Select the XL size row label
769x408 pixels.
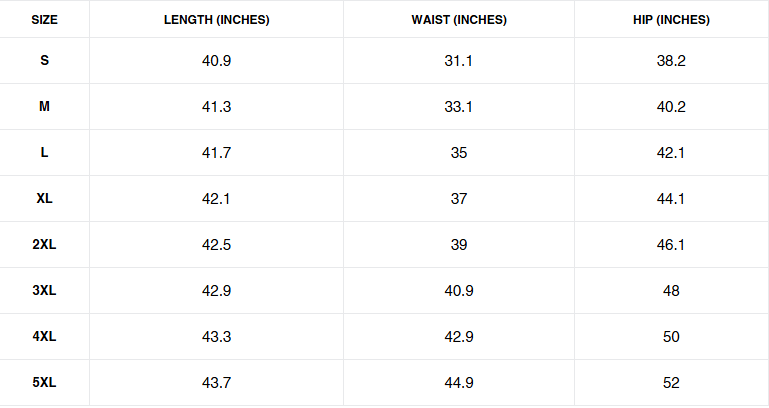pos(44,199)
